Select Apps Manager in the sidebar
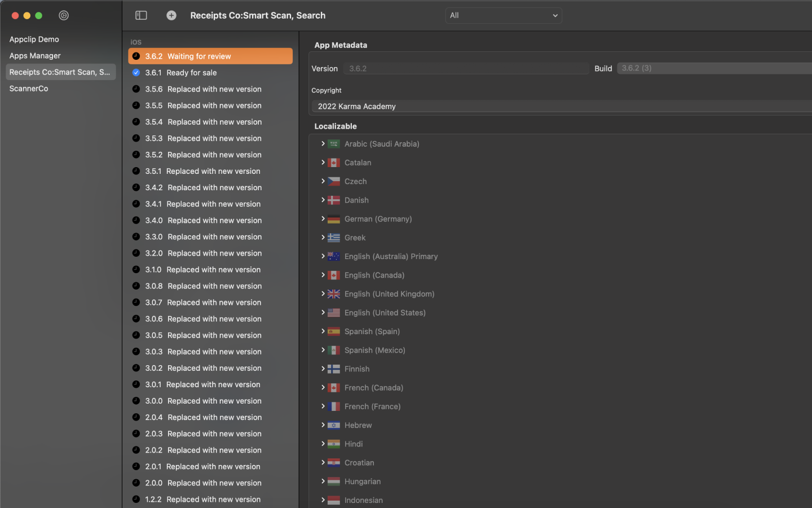812x508 pixels. click(61, 55)
